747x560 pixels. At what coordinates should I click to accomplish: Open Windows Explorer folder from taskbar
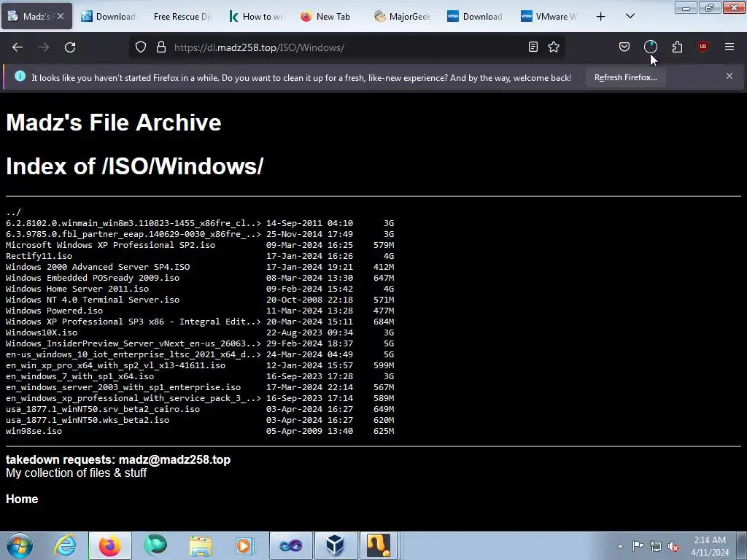click(201, 545)
